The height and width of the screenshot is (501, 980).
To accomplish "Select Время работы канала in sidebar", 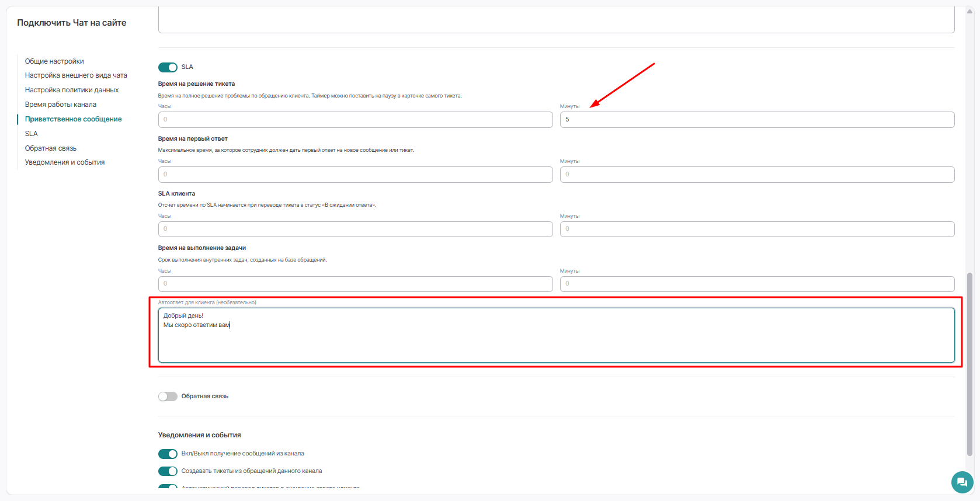I will click(x=61, y=105).
